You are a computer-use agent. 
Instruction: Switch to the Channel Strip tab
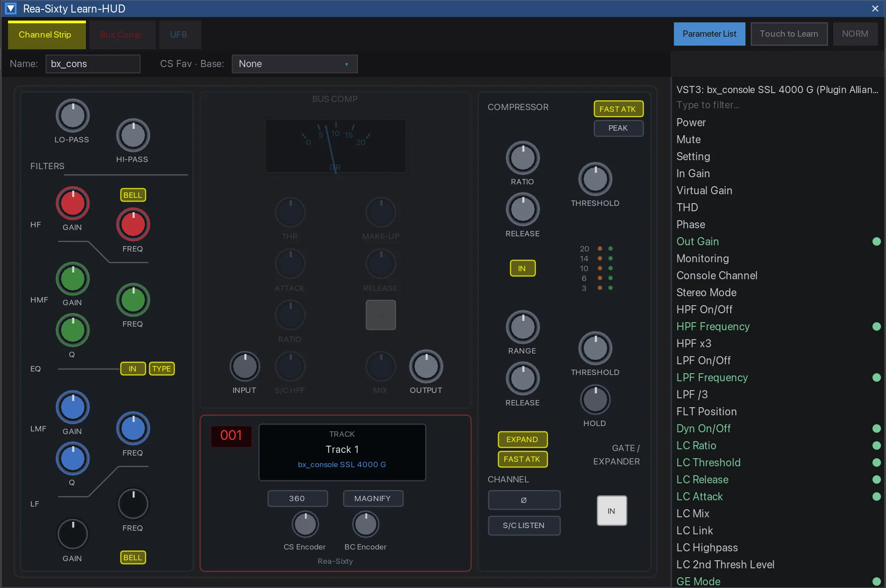47,35
